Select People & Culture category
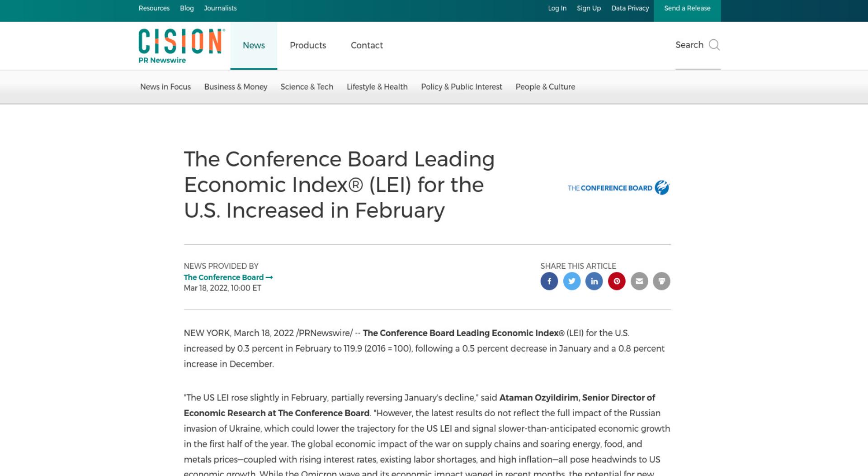The height and width of the screenshot is (476, 868). [x=545, y=87]
